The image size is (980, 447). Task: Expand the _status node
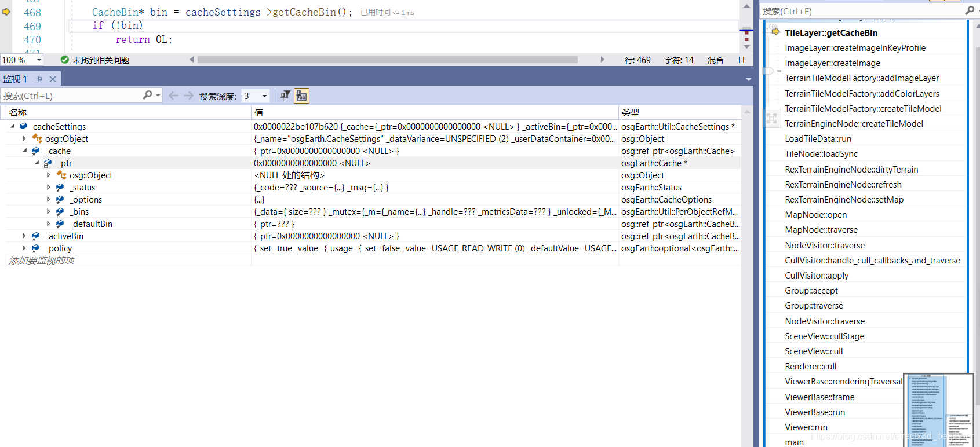click(49, 187)
